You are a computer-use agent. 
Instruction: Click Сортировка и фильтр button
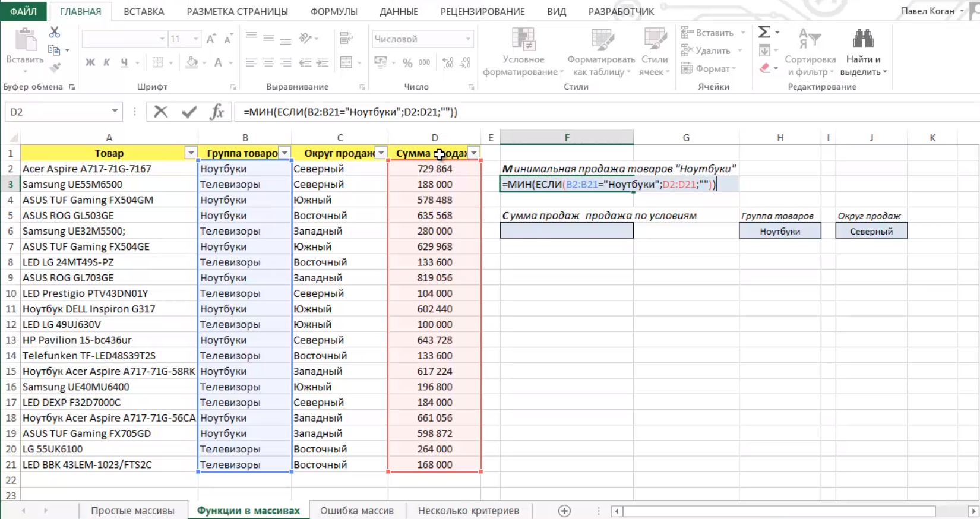tap(810, 52)
